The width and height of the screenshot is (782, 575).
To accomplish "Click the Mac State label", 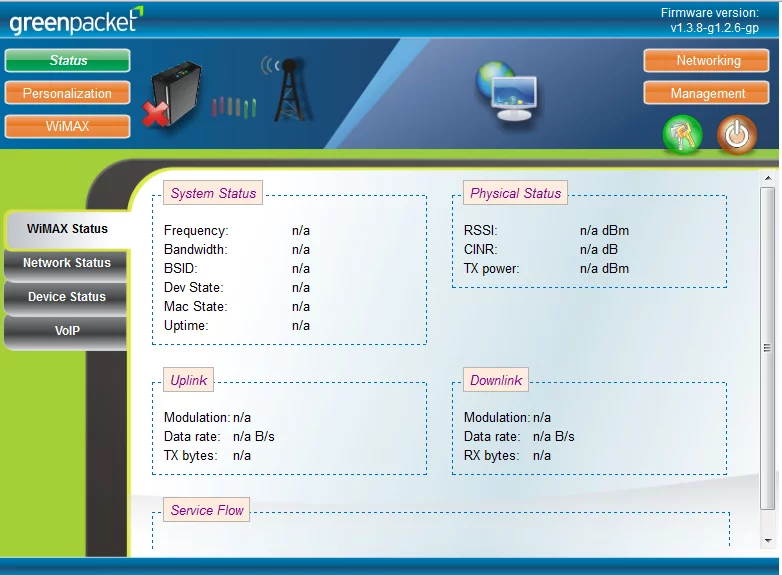I will tap(196, 306).
